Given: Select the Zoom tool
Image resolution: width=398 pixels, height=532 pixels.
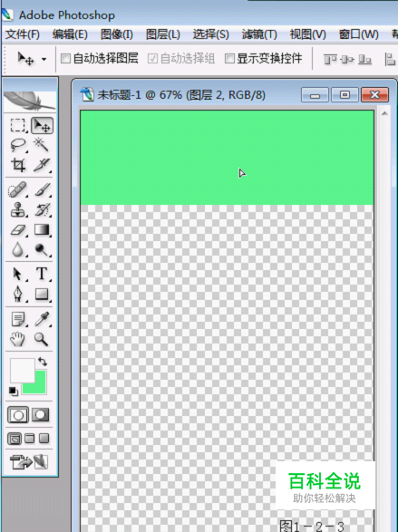Looking at the screenshot, I should pos(42,339).
